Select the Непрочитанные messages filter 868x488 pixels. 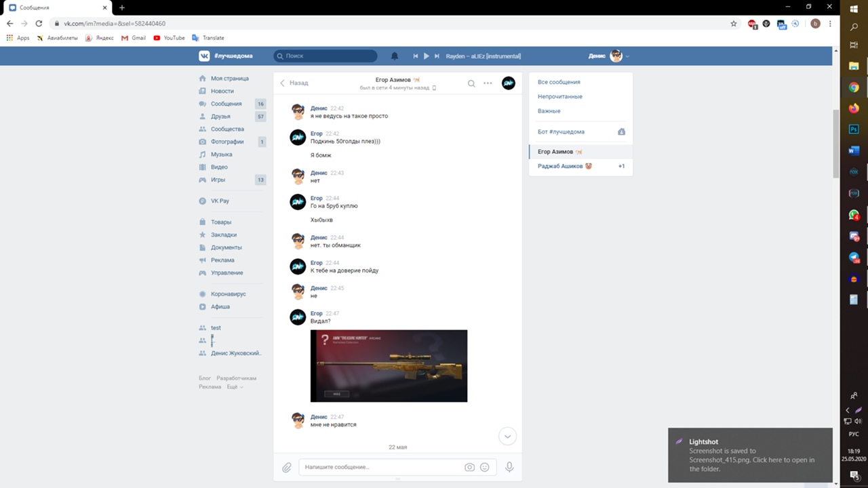point(559,96)
